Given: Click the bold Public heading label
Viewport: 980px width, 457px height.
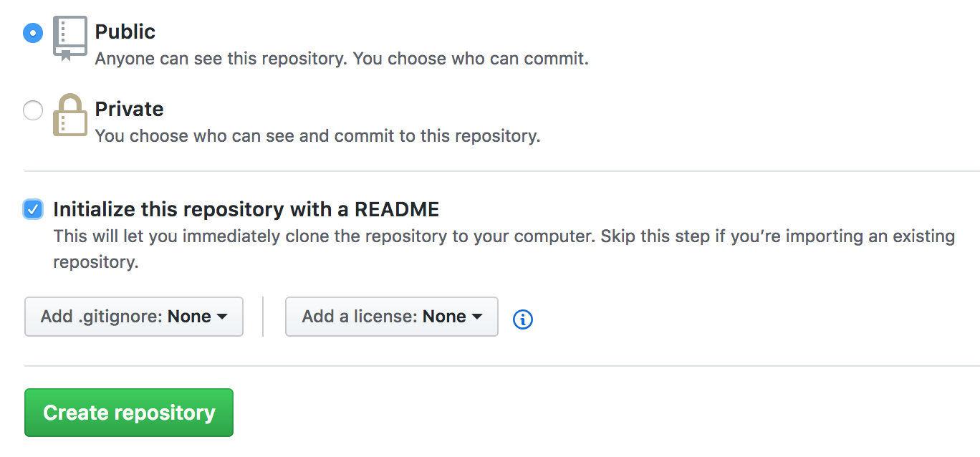Looking at the screenshot, I should coord(125,32).
